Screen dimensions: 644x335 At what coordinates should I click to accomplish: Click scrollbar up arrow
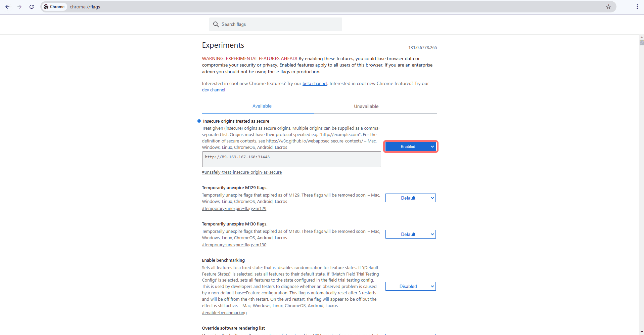coord(641,37)
